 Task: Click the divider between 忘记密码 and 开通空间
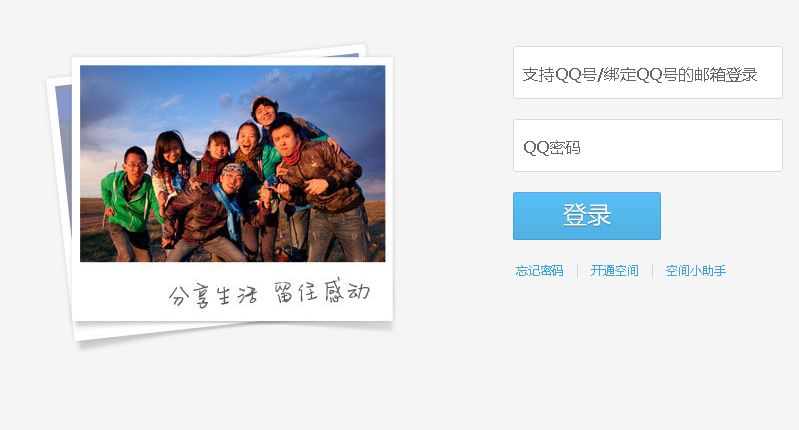(577, 271)
